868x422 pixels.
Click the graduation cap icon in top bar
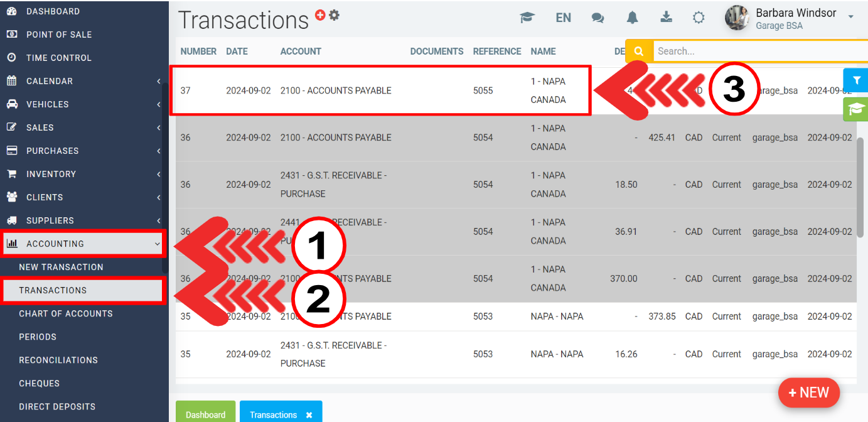point(527,18)
